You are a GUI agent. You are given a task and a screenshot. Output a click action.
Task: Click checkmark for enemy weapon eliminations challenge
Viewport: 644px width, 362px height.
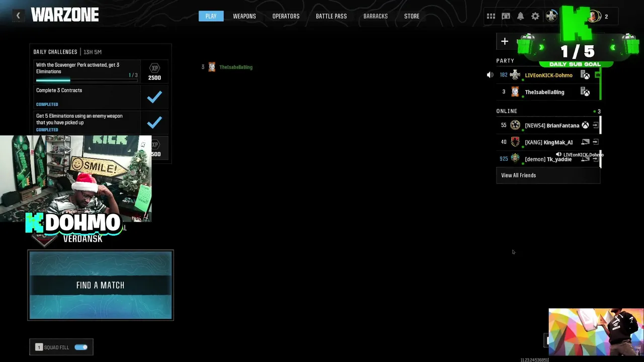154,122
